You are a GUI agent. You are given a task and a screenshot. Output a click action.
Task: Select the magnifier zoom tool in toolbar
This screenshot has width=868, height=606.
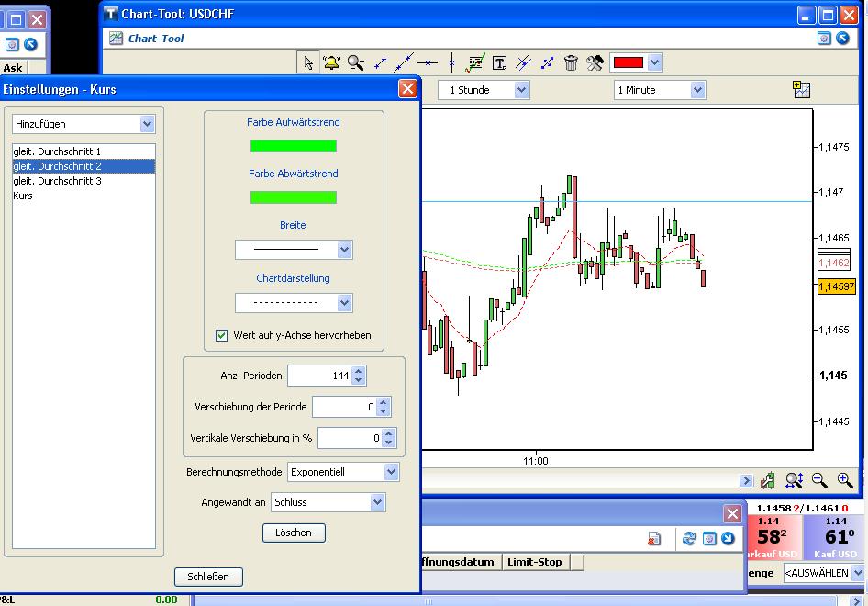pyautogui.click(x=355, y=62)
